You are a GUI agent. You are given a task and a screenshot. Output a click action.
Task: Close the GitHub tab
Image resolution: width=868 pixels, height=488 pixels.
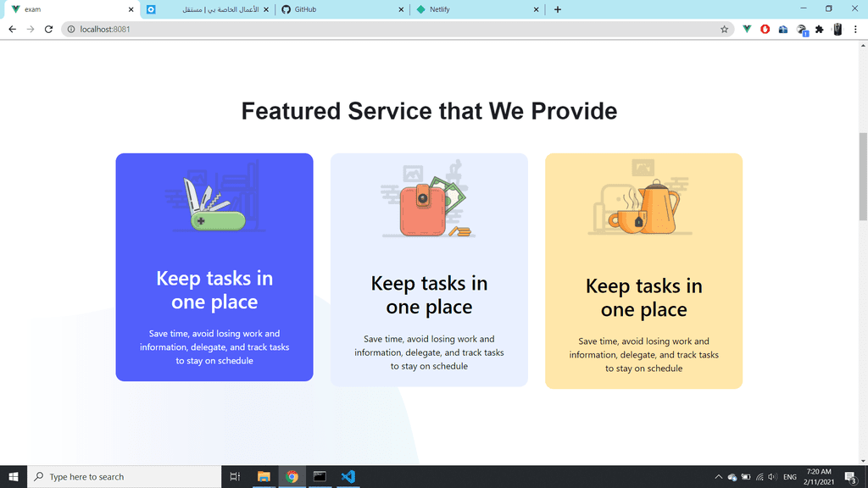[x=401, y=9]
